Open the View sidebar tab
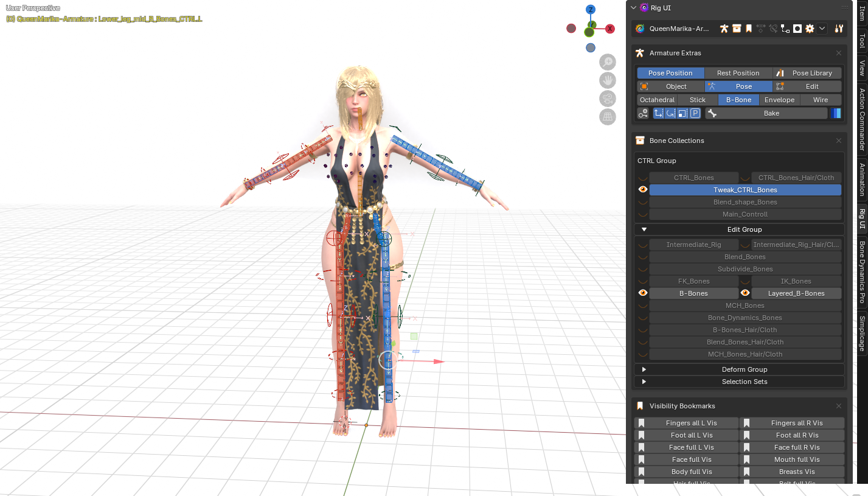The width and height of the screenshot is (868, 496). [861, 68]
